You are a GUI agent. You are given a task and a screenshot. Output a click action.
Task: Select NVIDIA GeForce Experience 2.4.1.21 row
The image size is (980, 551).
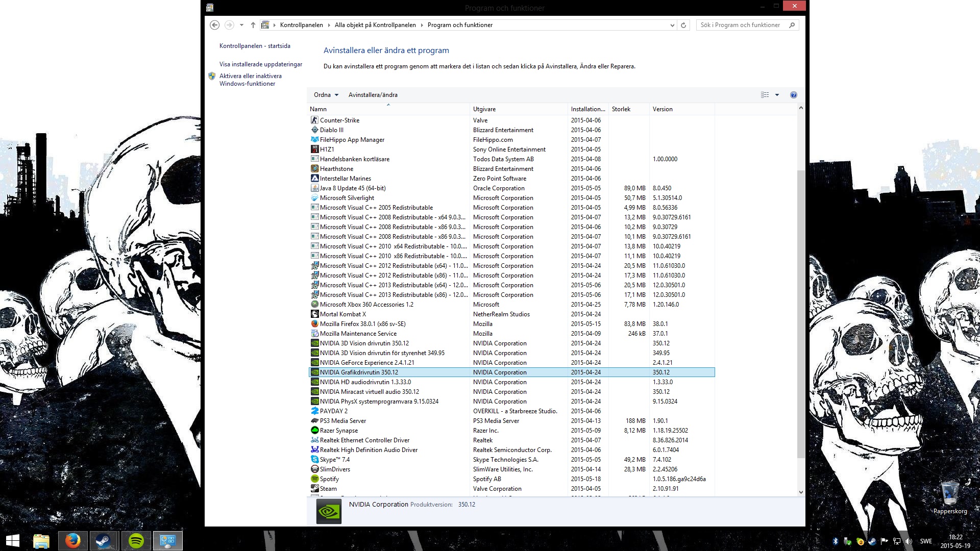click(511, 363)
